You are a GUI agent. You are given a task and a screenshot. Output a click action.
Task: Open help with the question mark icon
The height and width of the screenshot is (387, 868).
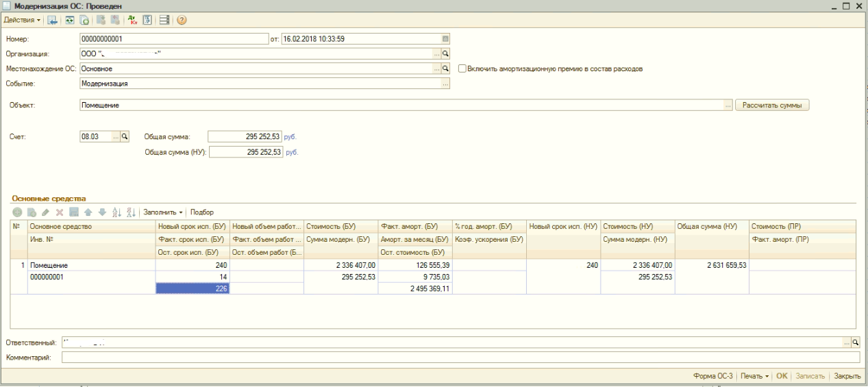183,18
